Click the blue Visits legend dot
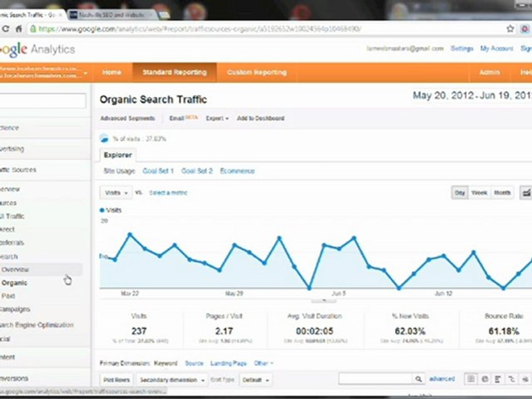This screenshot has width=532, height=399. click(102, 210)
